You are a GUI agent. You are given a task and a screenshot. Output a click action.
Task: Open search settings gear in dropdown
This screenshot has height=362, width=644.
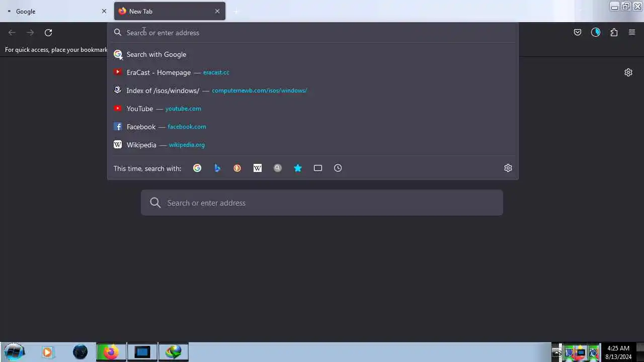[x=508, y=168]
